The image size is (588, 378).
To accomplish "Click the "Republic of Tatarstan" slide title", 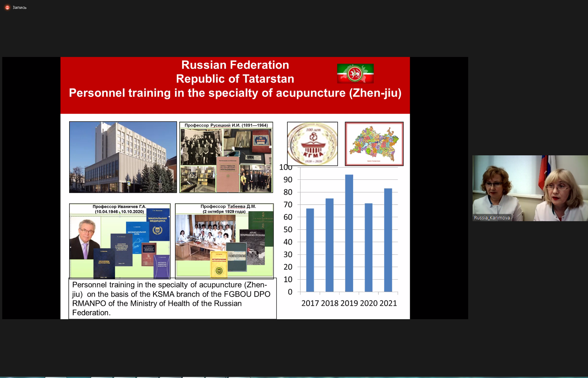I will [235, 79].
